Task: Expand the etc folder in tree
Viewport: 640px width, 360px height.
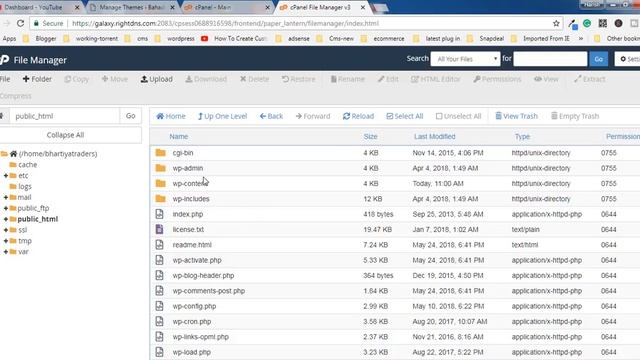Action: [6, 176]
